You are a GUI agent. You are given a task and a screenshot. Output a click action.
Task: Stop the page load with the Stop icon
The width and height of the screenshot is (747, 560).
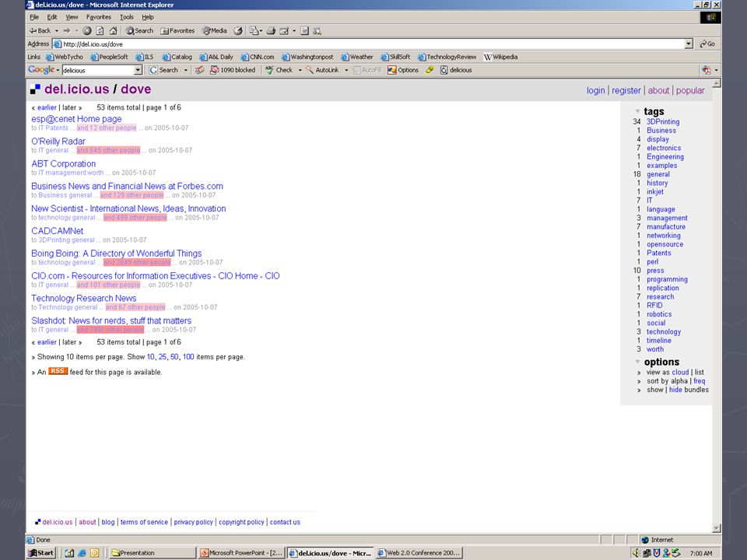click(x=87, y=30)
